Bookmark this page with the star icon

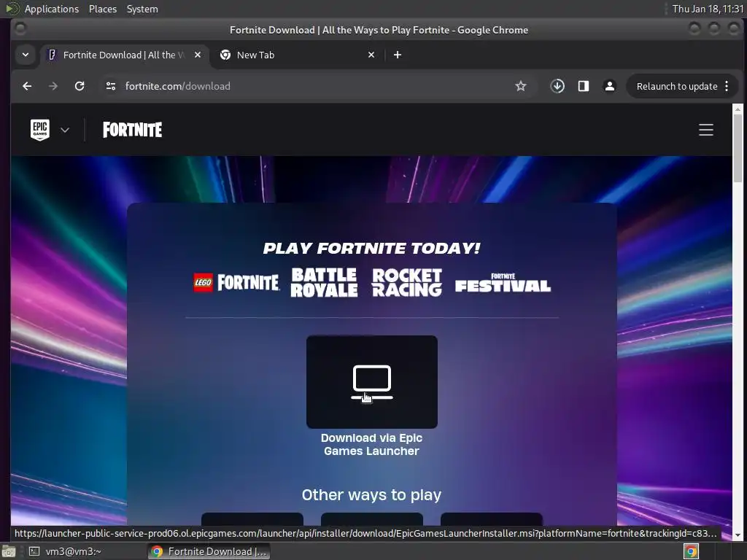(x=521, y=86)
